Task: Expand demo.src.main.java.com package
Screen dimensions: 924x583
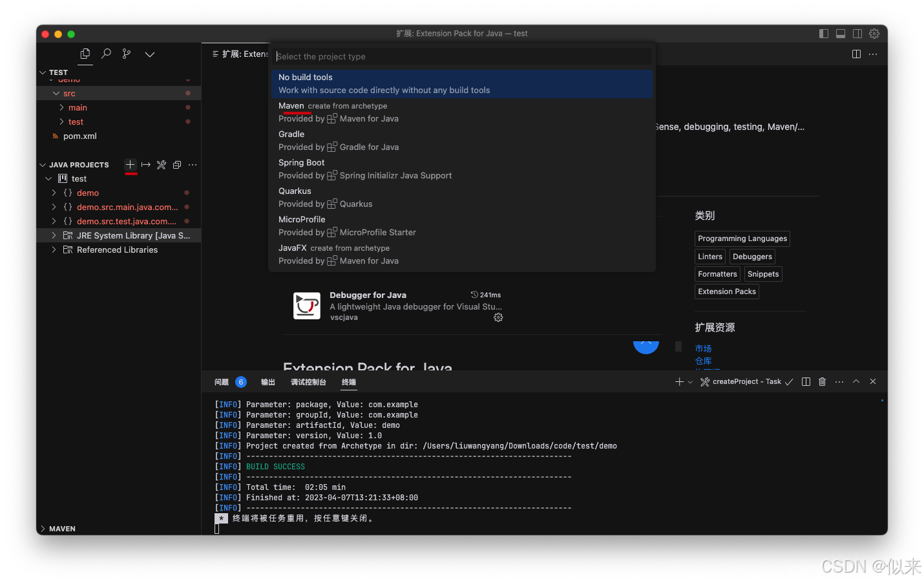Action: tap(118, 207)
